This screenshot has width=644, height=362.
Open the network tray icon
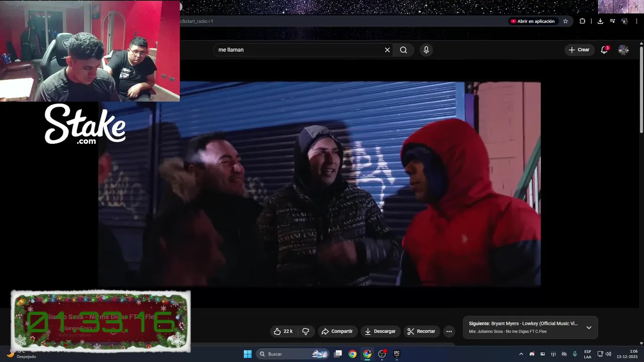pos(600,354)
